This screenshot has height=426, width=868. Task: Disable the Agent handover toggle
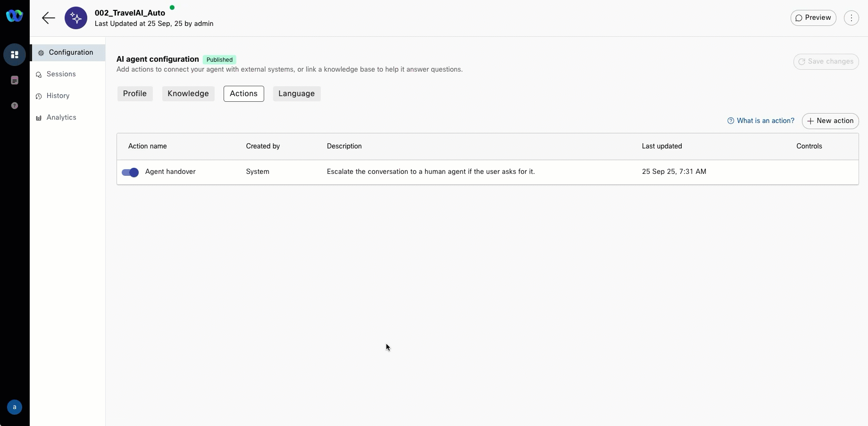click(130, 172)
